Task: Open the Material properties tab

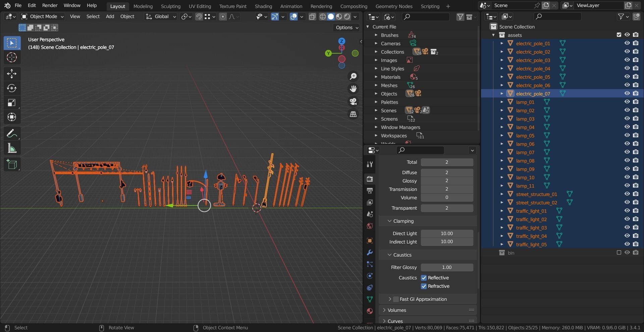Action: 370,311
